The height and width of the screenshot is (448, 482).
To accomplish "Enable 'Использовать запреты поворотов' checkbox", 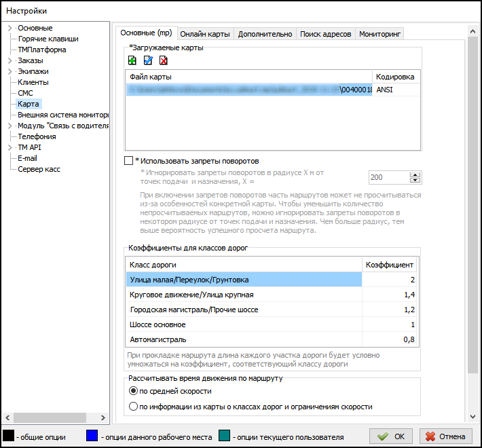I will pyautogui.click(x=129, y=161).
